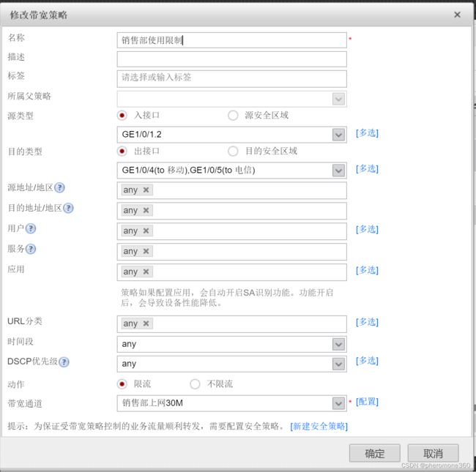
Task: Choose 限流 action radio
Action: click(x=122, y=384)
